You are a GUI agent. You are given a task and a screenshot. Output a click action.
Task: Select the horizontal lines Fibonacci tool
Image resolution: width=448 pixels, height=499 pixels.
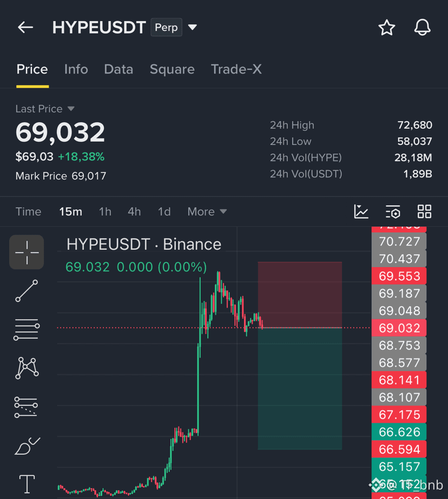pos(27,329)
